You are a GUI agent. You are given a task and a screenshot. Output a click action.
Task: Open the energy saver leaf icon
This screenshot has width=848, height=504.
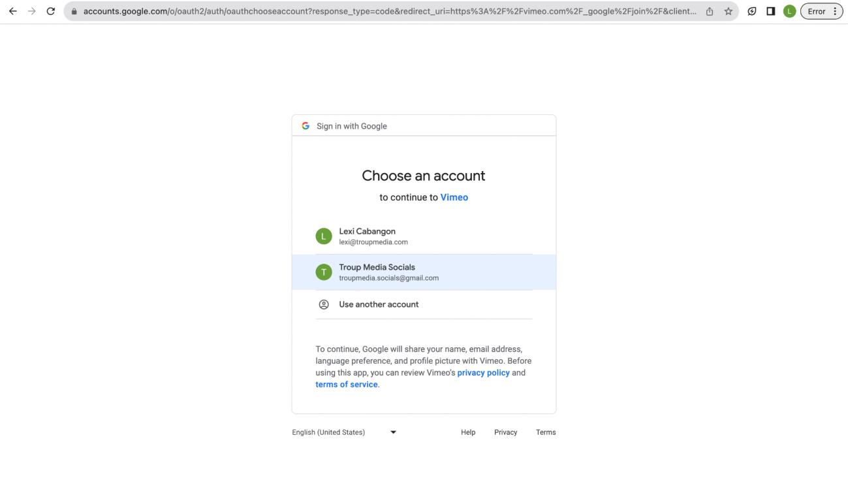point(752,12)
